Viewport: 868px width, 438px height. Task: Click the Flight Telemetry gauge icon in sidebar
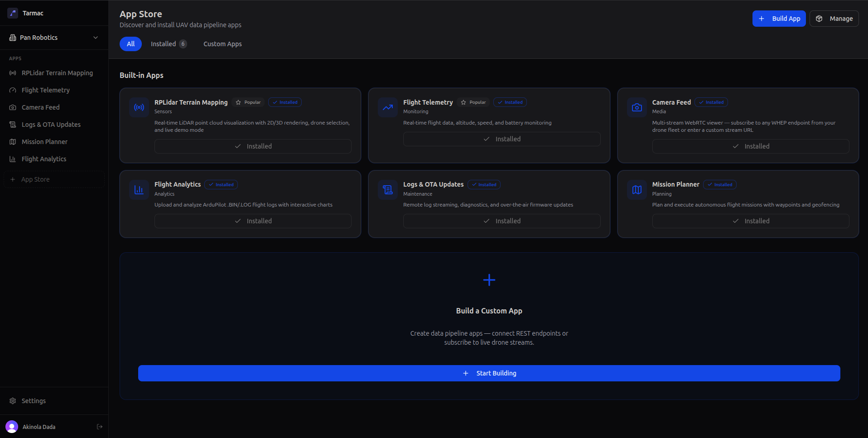coord(13,90)
